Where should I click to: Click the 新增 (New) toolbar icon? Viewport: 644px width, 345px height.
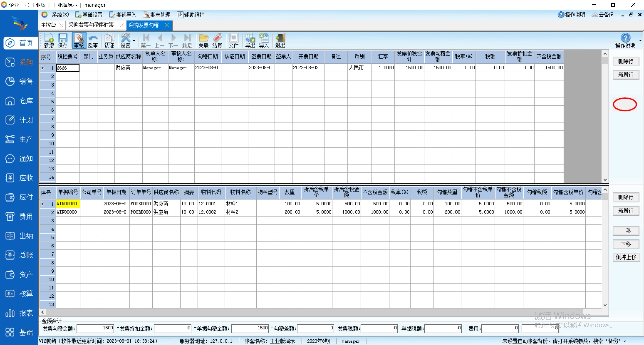coord(49,41)
